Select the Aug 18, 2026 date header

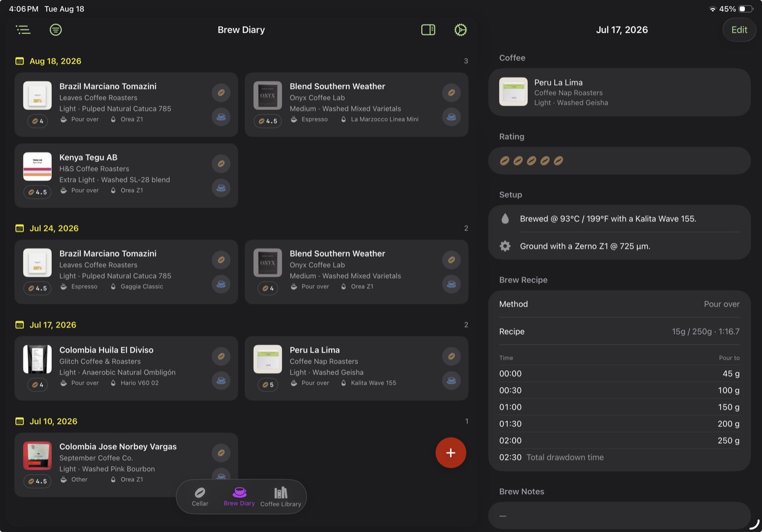(x=55, y=61)
